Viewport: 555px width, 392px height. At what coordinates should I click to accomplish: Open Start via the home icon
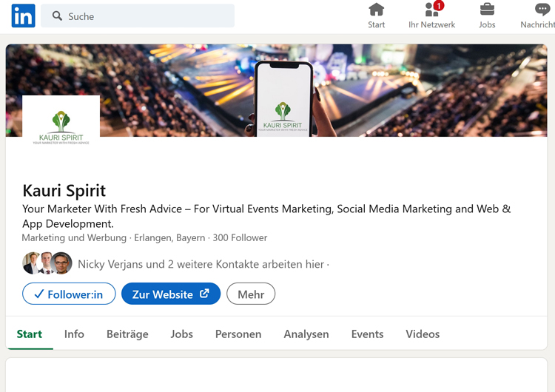pos(376,10)
